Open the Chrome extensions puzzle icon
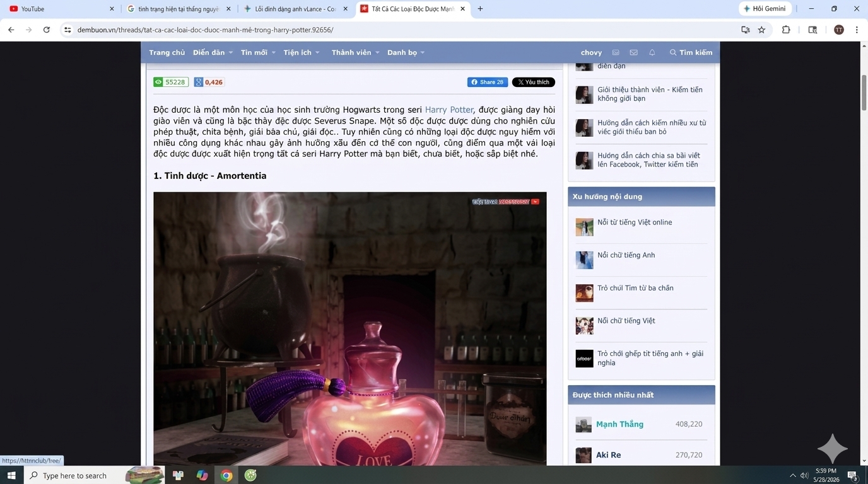The width and height of the screenshot is (868, 484). tap(786, 30)
